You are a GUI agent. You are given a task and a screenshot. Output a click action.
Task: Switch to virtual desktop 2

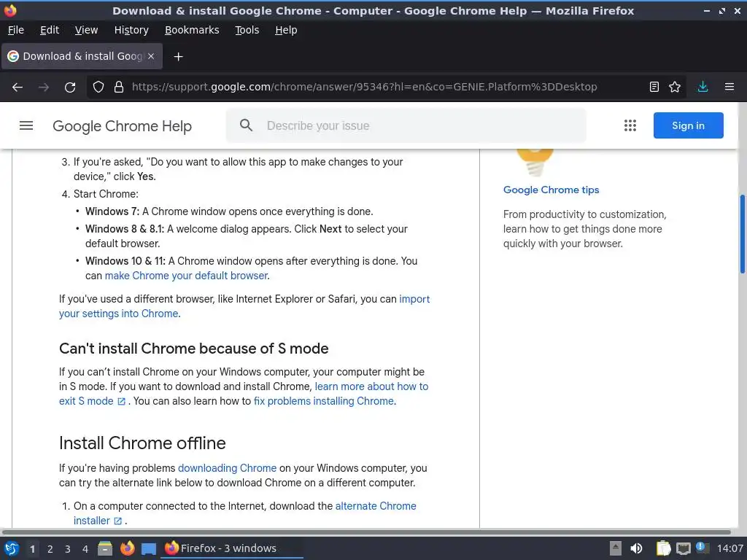click(x=50, y=549)
